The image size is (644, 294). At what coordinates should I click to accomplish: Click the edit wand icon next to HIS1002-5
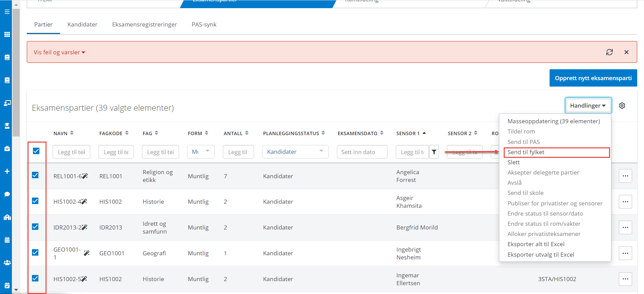pos(84,279)
